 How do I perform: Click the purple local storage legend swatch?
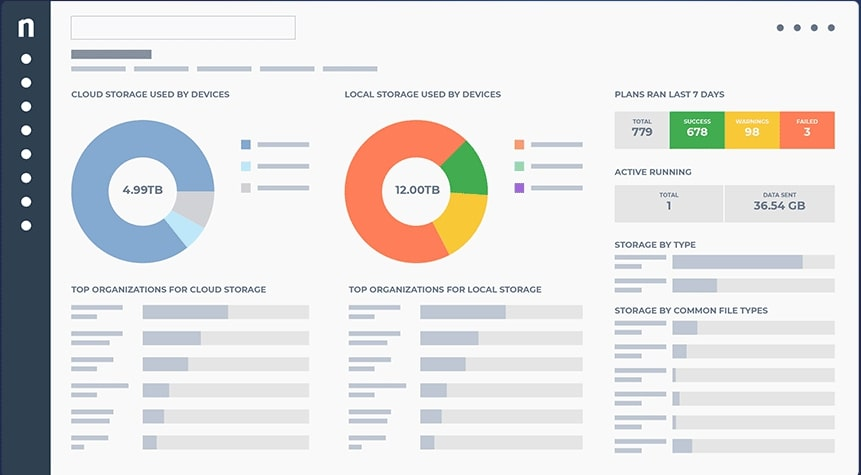coord(519,188)
